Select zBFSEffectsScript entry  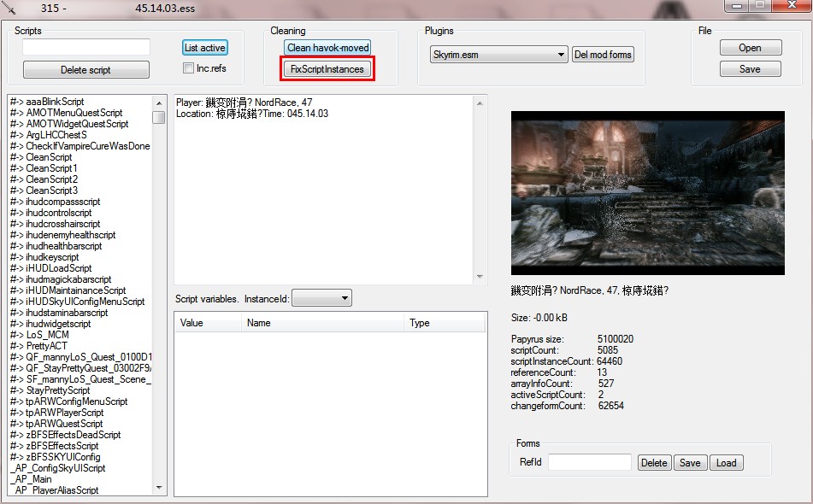(x=55, y=446)
